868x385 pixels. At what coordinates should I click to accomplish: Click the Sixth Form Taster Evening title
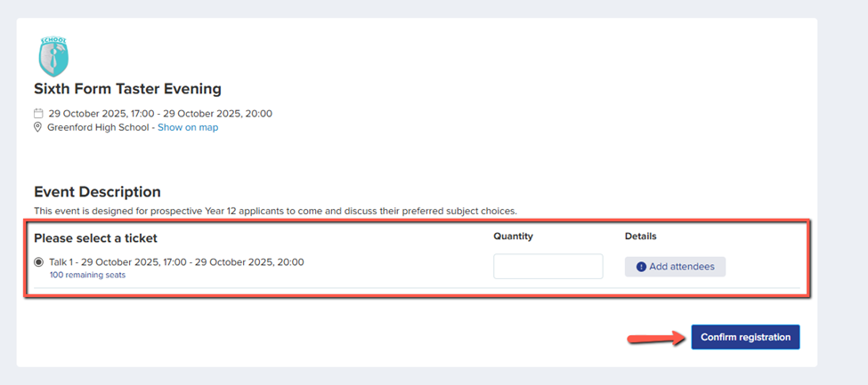coord(127,89)
